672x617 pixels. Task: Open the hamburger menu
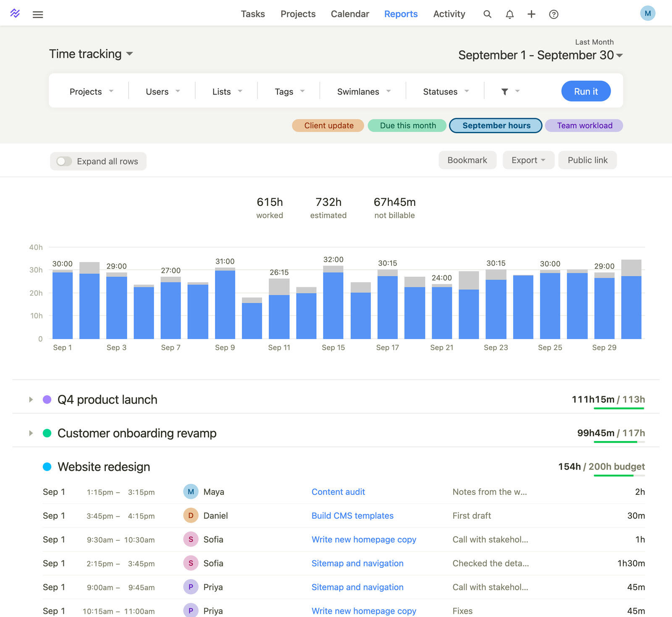(x=38, y=14)
